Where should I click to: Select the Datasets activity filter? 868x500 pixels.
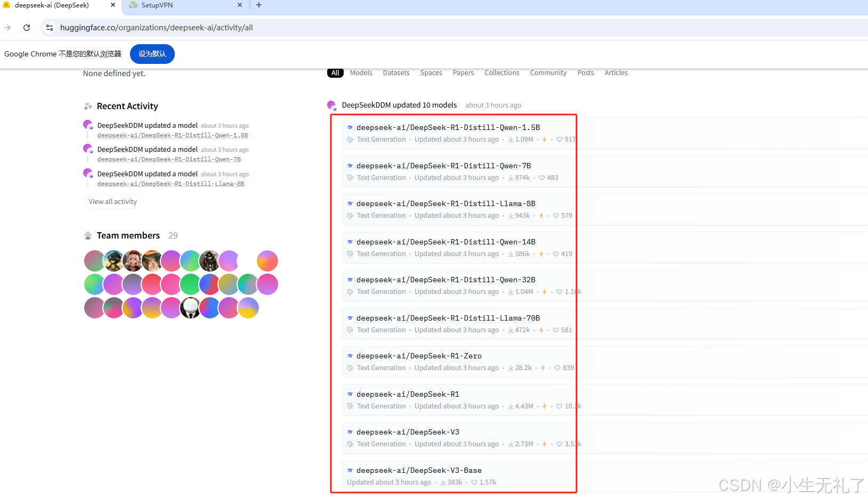click(396, 73)
